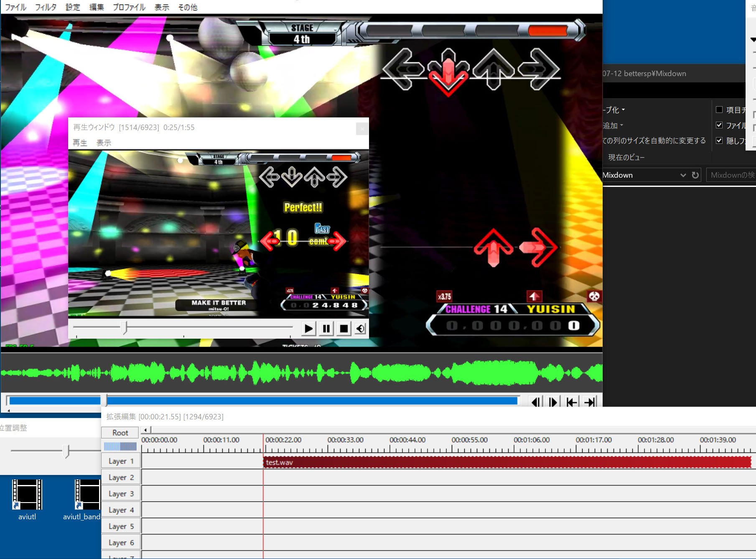Click the play button in playback window
Screen dimensions: 756x559
pos(308,329)
